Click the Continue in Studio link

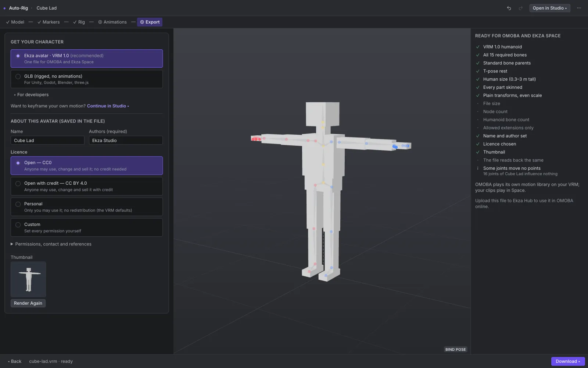tap(108, 106)
